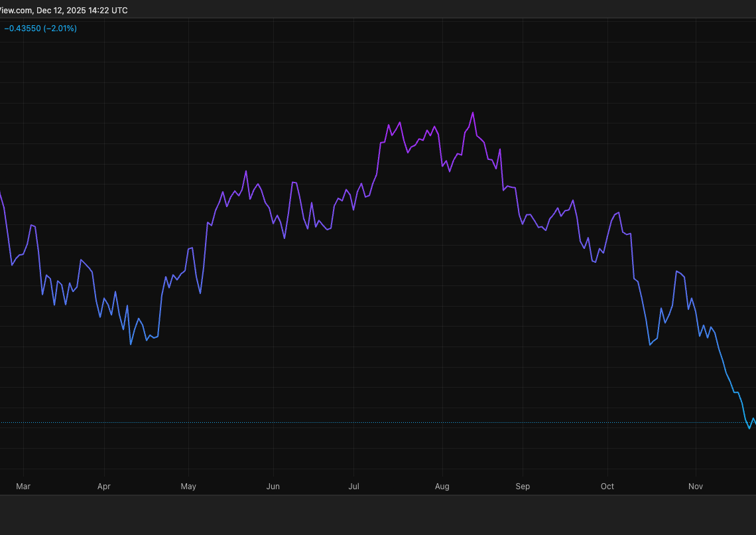Select the Aug label on the time axis
Viewport: 756px width, 535px height.
click(442, 487)
